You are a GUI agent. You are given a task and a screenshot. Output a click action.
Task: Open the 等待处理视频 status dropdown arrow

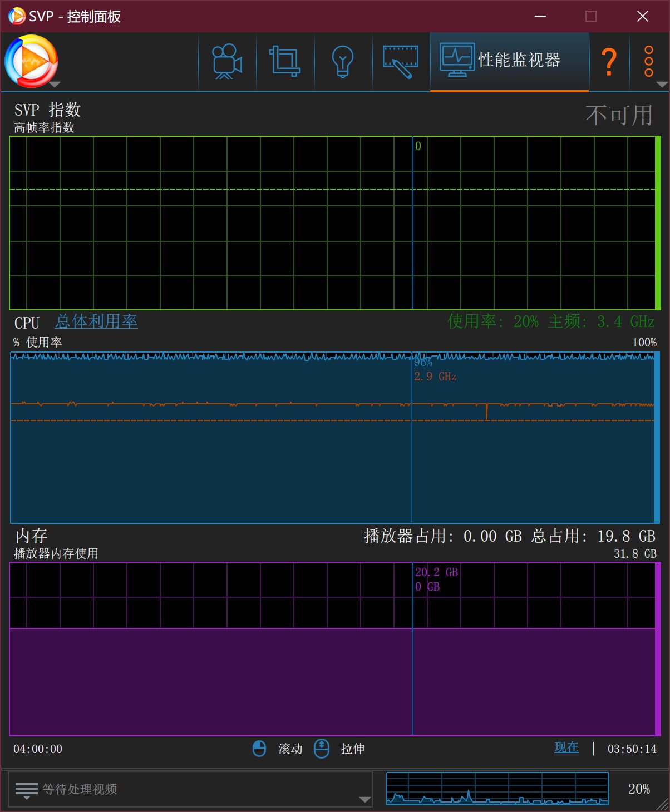pos(364,799)
